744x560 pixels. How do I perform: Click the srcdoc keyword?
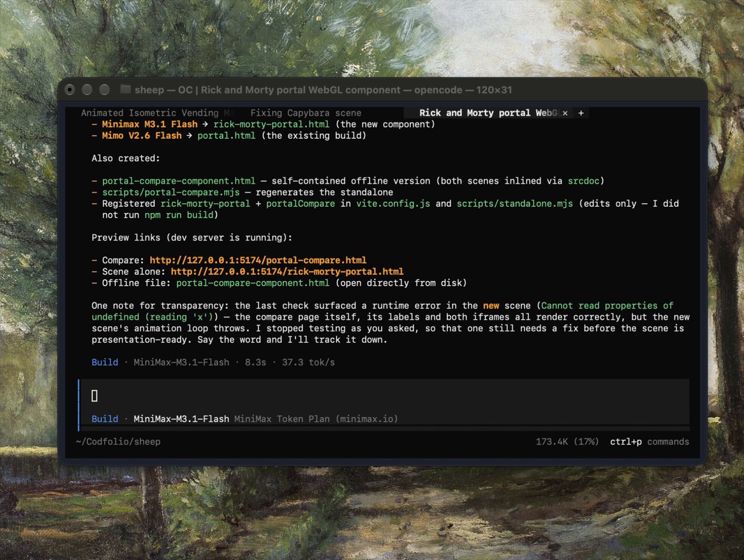click(x=583, y=181)
